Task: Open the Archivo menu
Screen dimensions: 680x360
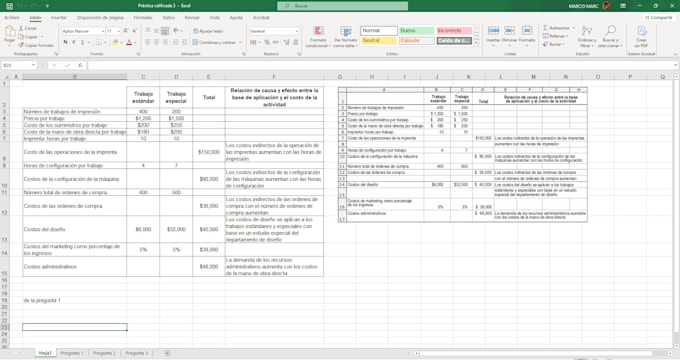Action: pos(12,18)
